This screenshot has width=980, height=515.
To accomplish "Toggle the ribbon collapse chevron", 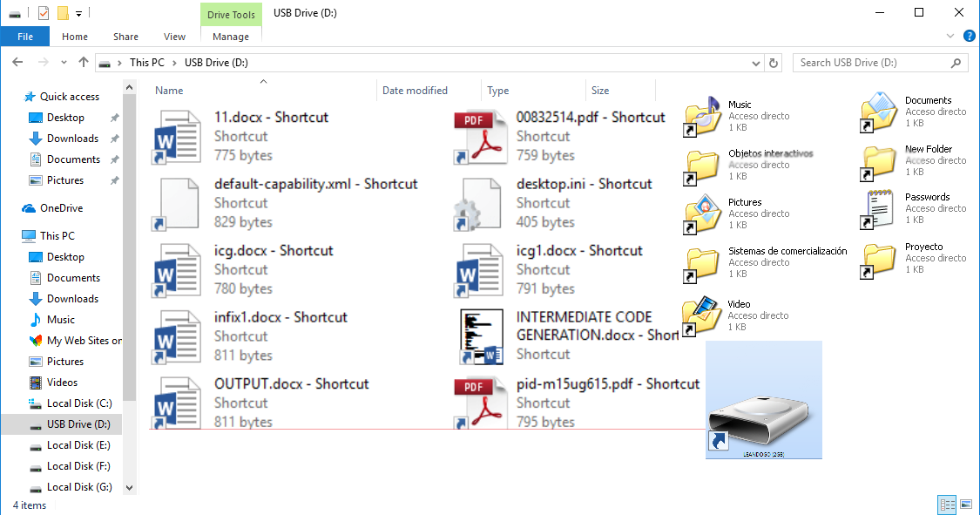I will pos(950,36).
